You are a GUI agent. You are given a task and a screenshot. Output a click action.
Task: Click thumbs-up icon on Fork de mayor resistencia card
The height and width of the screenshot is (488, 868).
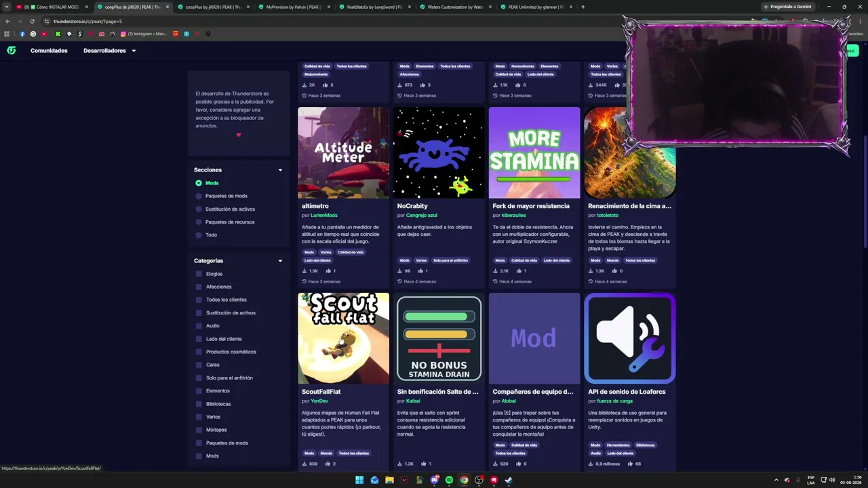[519, 271]
